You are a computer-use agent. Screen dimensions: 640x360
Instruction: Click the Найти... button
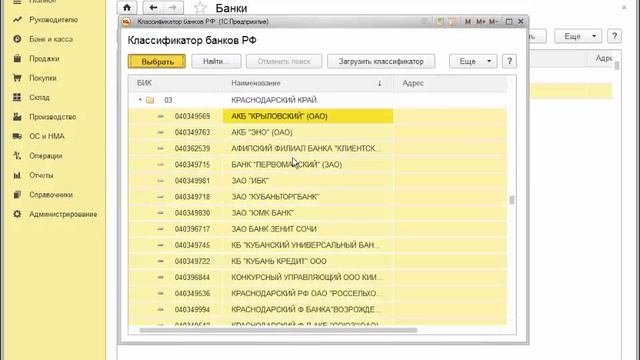(x=216, y=61)
